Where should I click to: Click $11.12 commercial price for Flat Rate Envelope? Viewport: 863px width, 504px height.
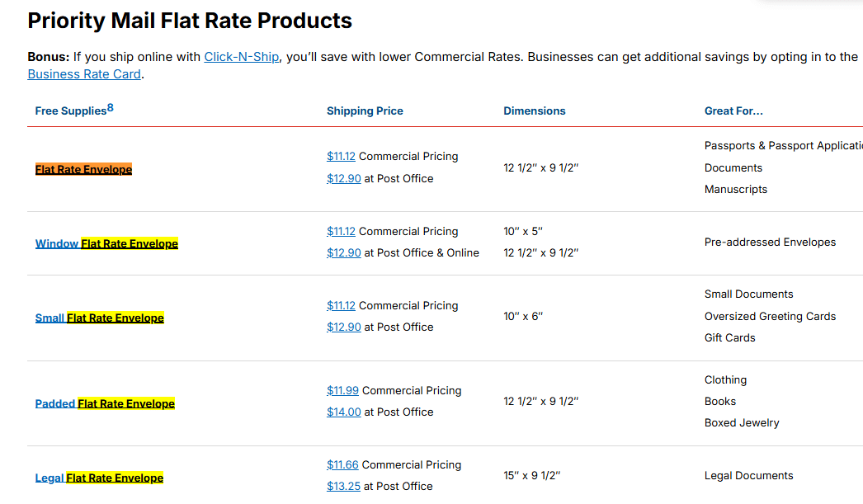coord(342,156)
